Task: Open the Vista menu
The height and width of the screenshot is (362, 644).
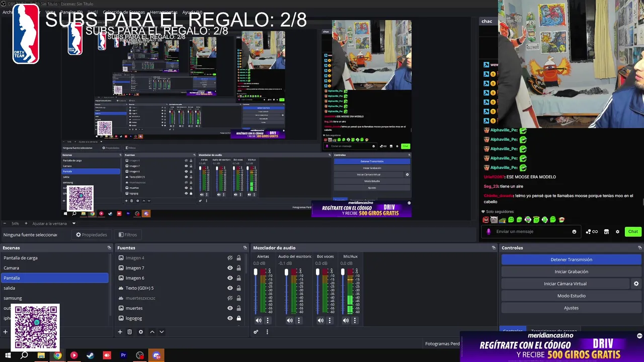Action: coord(50,12)
